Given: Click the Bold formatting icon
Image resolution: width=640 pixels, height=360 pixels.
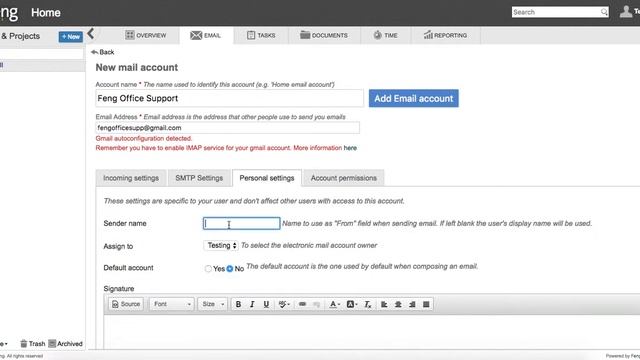Looking at the screenshot, I should [238, 304].
